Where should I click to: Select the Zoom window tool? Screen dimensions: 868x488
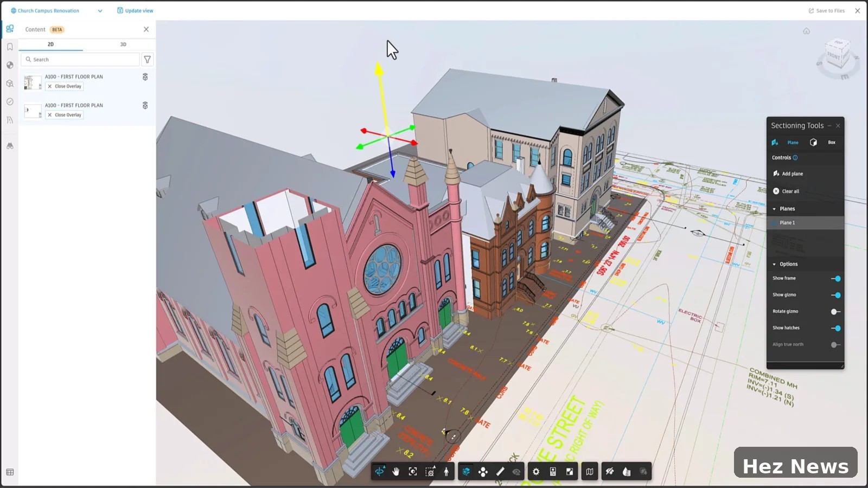pyautogui.click(x=430, y=472)
